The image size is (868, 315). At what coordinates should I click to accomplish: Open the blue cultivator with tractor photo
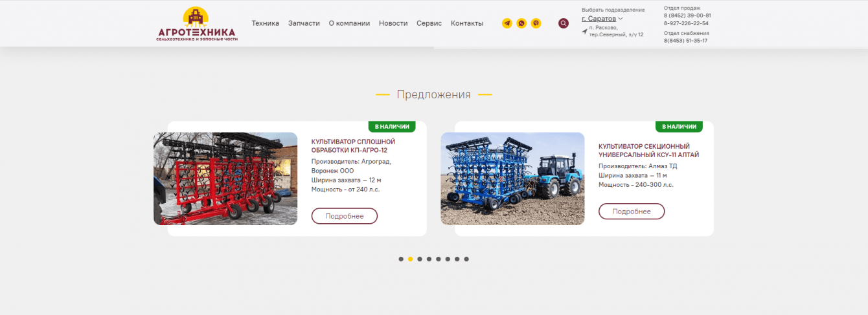click(x=512, y=179)
